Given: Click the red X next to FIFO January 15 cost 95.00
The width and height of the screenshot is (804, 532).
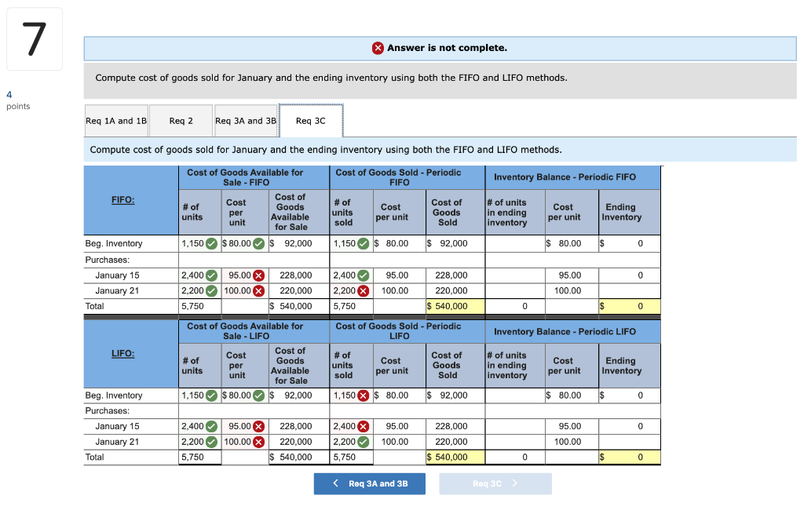Looking at the screenshot, I should tap(258, 275).
